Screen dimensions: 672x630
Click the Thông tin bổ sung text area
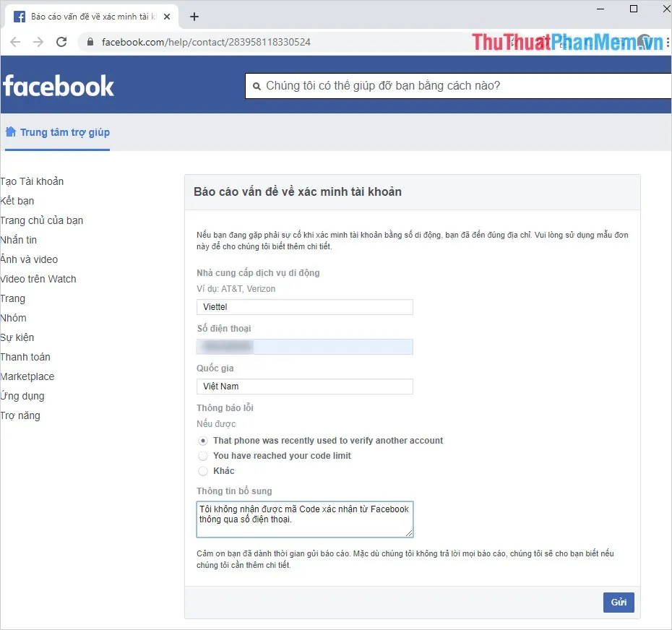coord(304,519)
